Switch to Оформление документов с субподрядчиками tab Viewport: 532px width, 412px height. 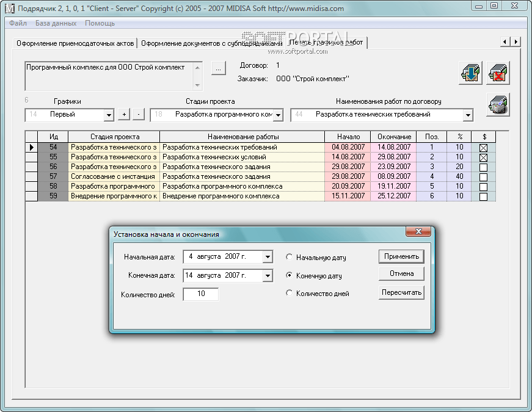[212, 43]
